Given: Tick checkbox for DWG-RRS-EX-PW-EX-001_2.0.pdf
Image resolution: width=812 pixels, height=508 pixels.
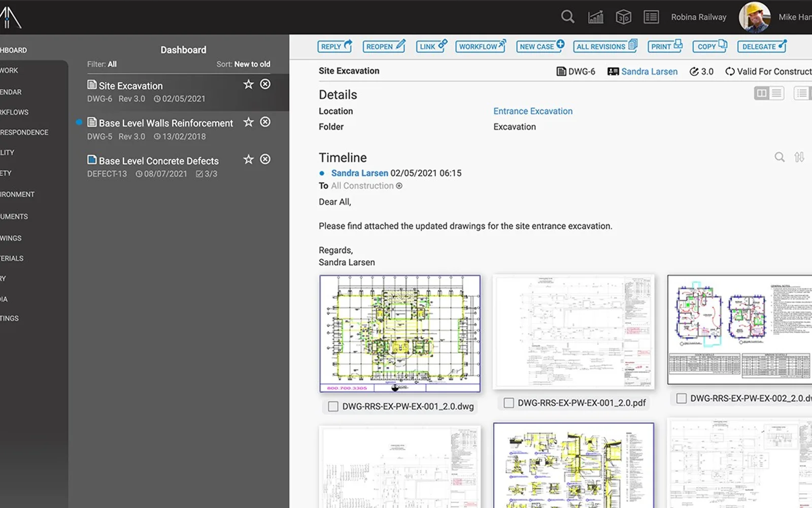Looking at the screenshot, I should click(509, 403).
